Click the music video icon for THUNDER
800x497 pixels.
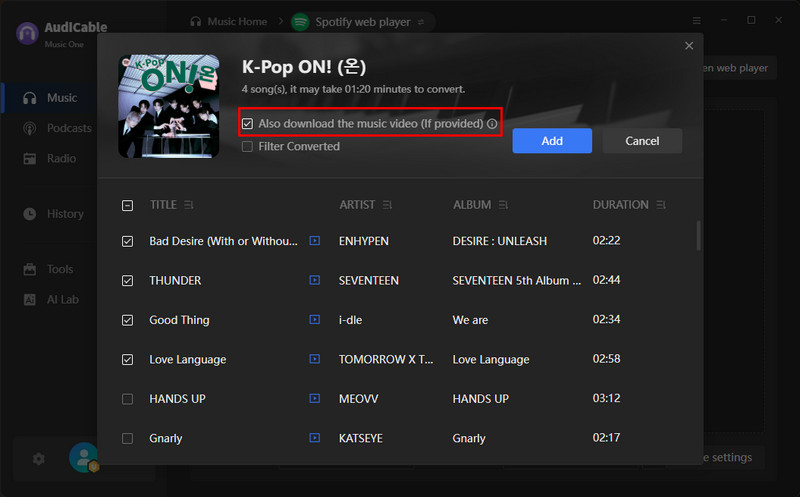coord(315,280)
